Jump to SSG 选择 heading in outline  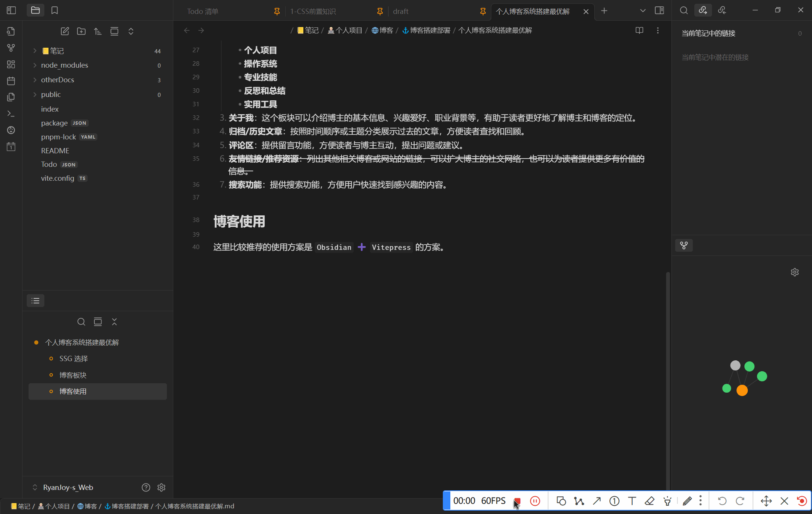(x=74, y=358)
